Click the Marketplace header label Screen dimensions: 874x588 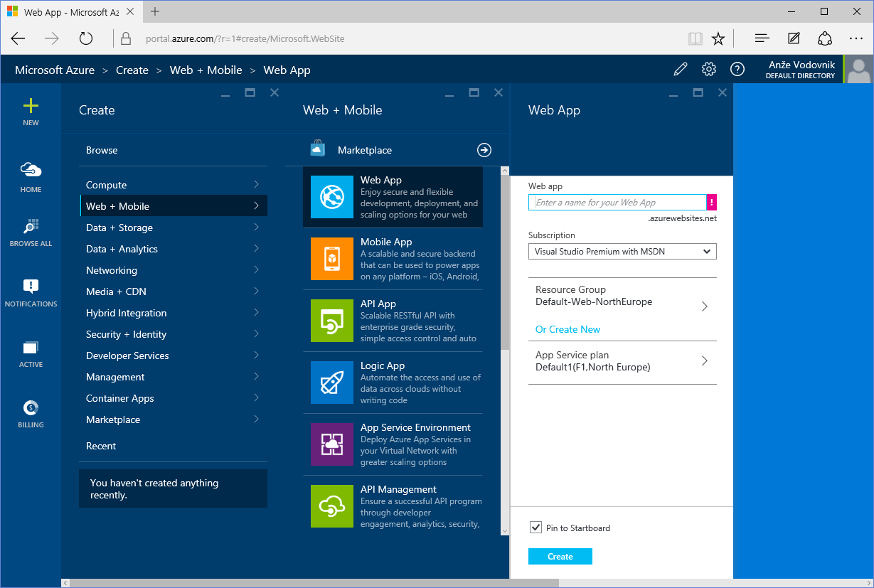(365, 150)
